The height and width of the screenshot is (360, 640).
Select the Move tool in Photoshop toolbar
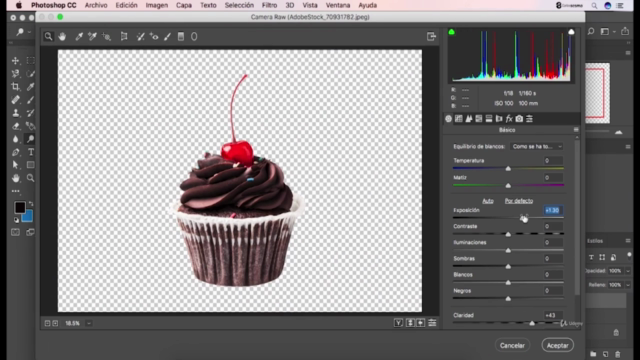pos(16,61)
